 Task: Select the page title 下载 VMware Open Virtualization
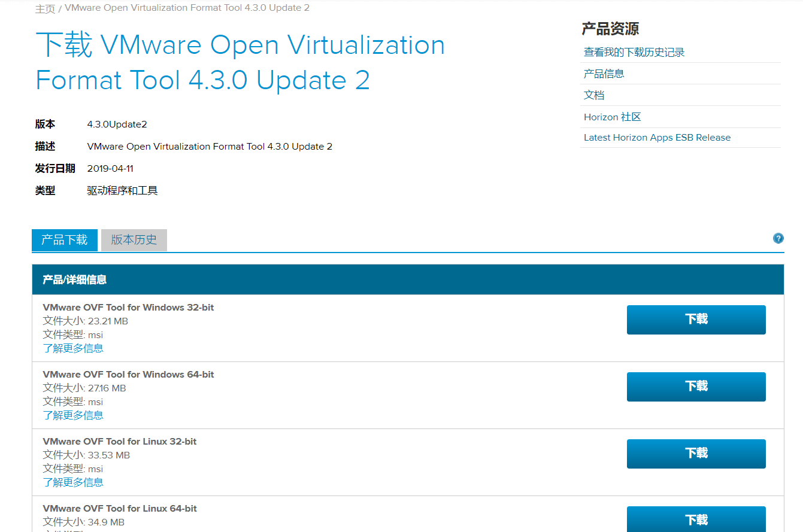tap(240, 62)
